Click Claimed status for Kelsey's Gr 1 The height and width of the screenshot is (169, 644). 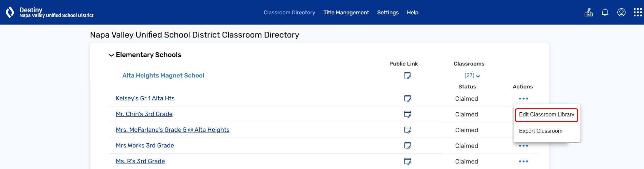point(467,99)
